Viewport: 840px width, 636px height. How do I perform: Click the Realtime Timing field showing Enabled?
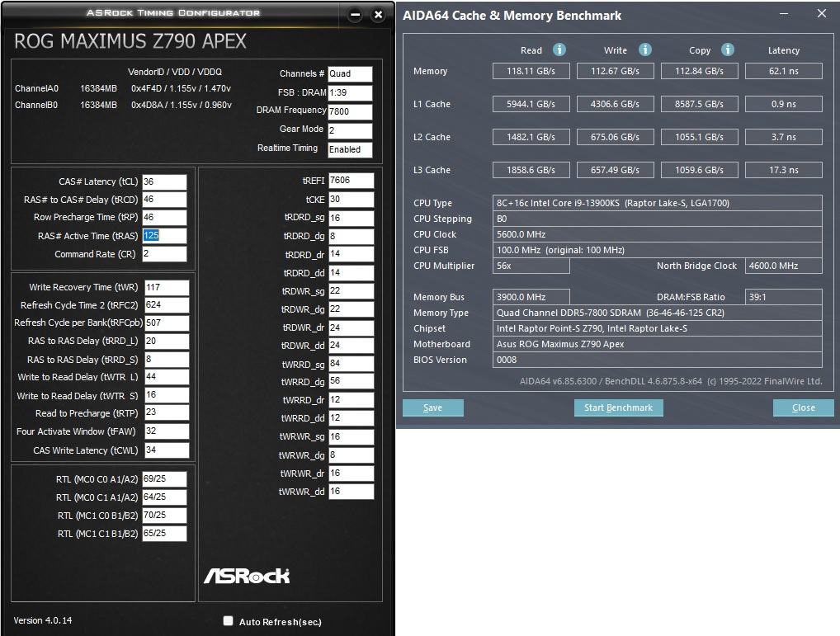pos(350,149)
